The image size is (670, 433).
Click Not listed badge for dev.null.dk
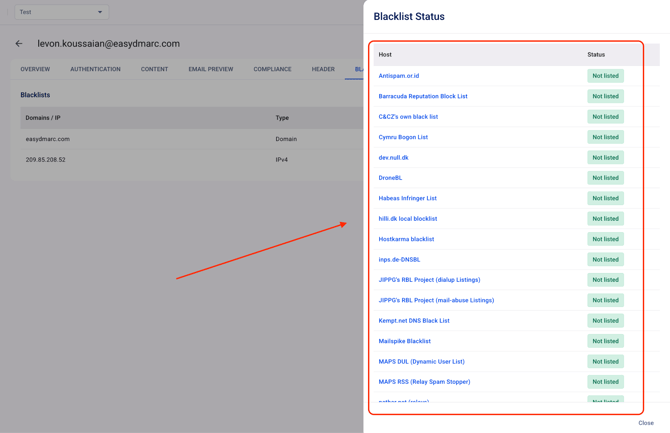pos(605,157)
